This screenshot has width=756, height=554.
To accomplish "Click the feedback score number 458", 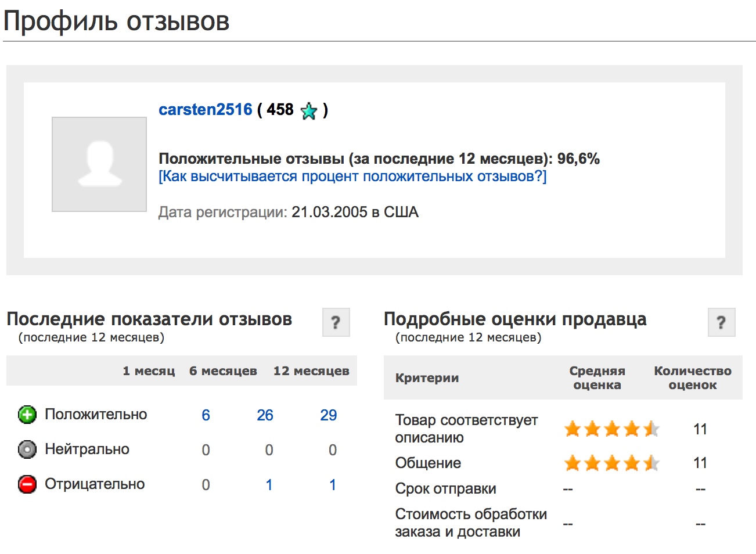I will coord(280,110).
